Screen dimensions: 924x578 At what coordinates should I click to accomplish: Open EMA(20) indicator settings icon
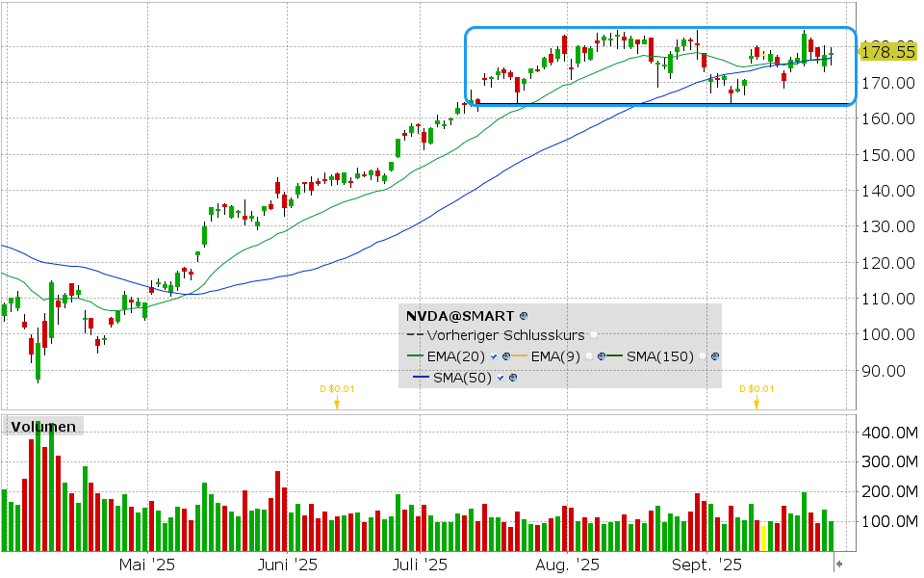[x=506, y=356]
